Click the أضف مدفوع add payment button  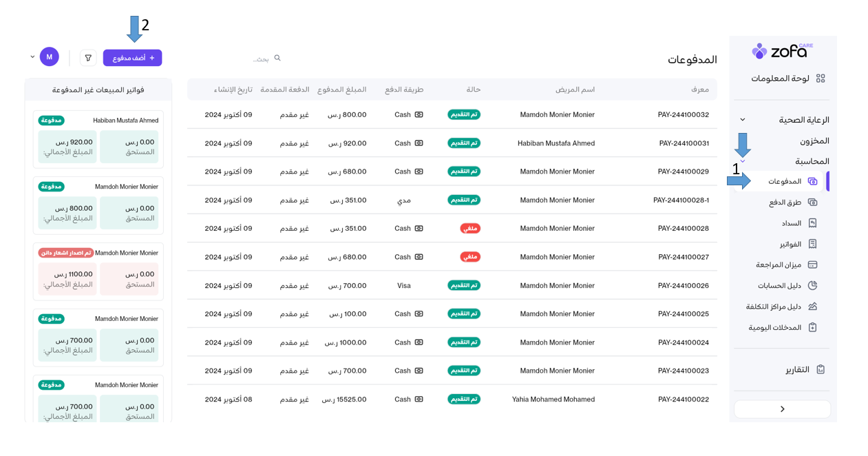point(133,58)
